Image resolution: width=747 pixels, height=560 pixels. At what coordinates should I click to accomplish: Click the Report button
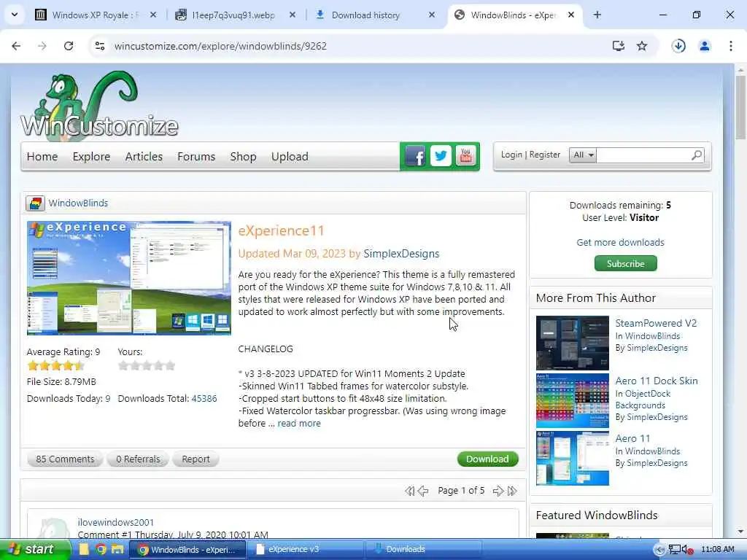tap(196, 459)
